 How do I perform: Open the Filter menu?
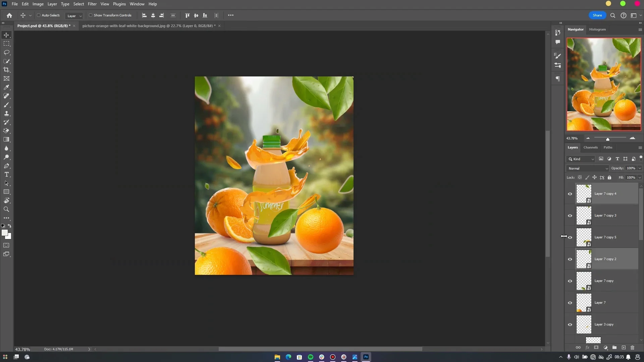tap(92, 4)
